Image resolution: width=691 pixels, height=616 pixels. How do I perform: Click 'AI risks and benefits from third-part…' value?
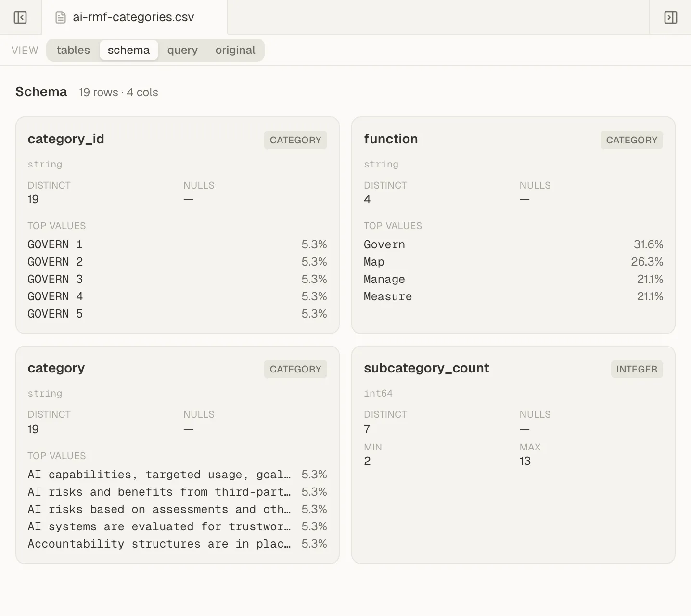[x=159, y=492]
